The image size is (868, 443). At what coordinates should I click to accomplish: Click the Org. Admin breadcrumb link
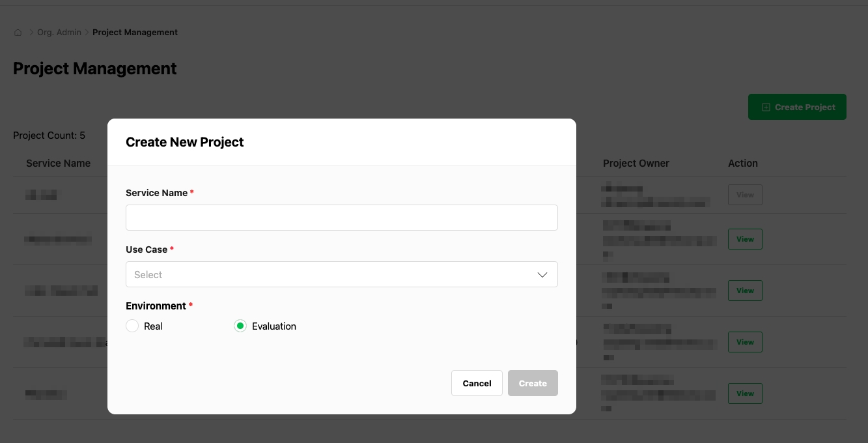(x=59, y=31)
